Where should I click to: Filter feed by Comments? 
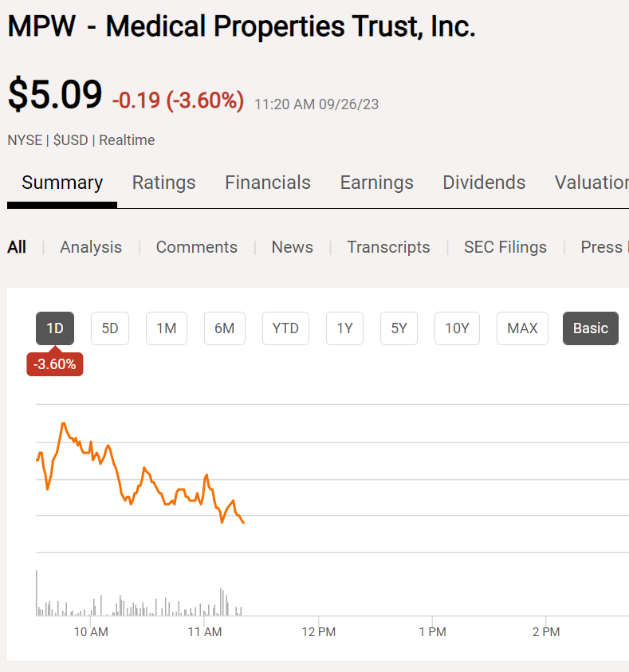click(196, 247)
